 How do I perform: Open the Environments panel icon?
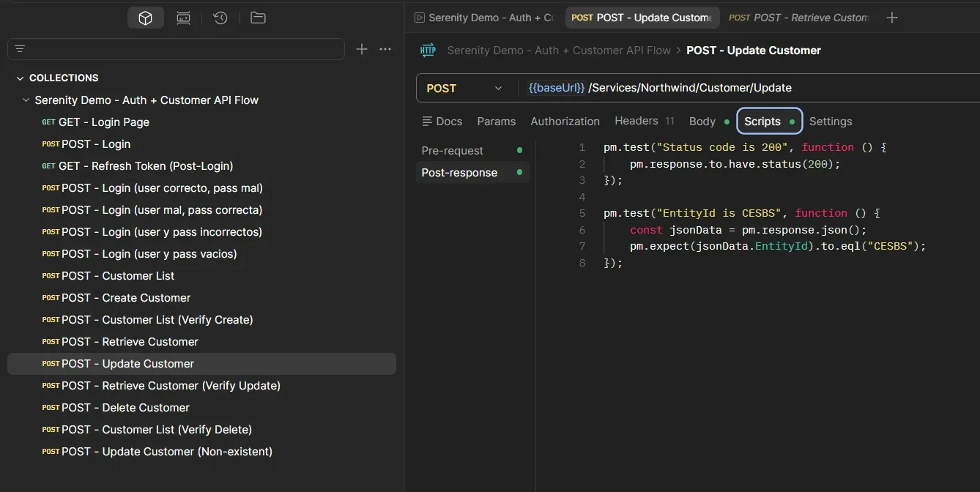pos(183,17)
